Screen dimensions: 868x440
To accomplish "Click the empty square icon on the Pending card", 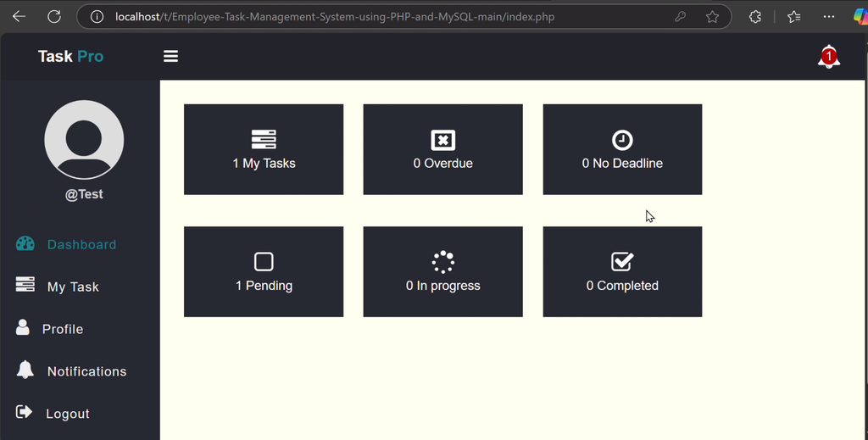I will (264, 262).
